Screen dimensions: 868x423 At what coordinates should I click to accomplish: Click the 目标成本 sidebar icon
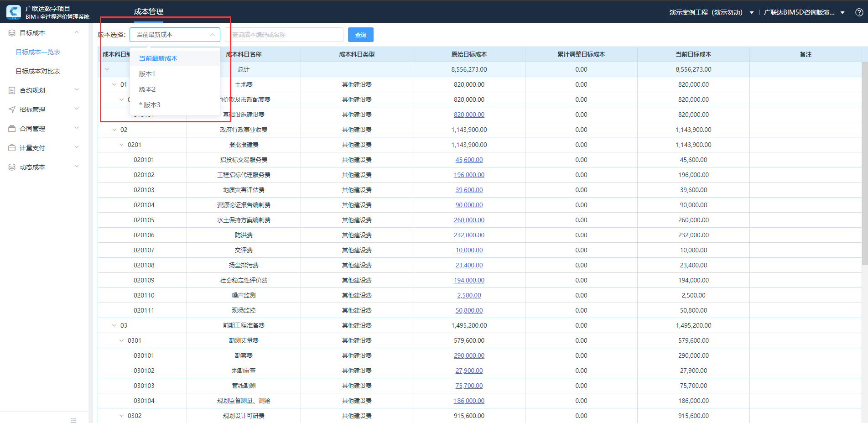tap(12, 33)
